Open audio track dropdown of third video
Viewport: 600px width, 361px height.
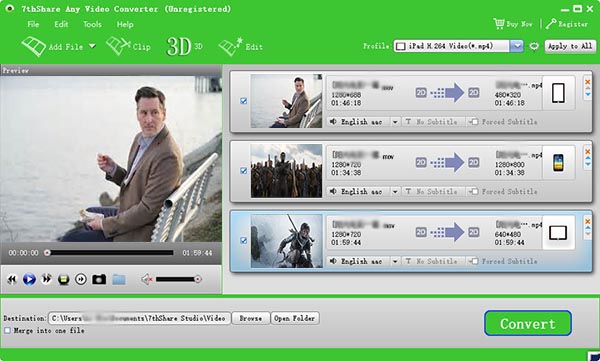(x=395, y=261)
